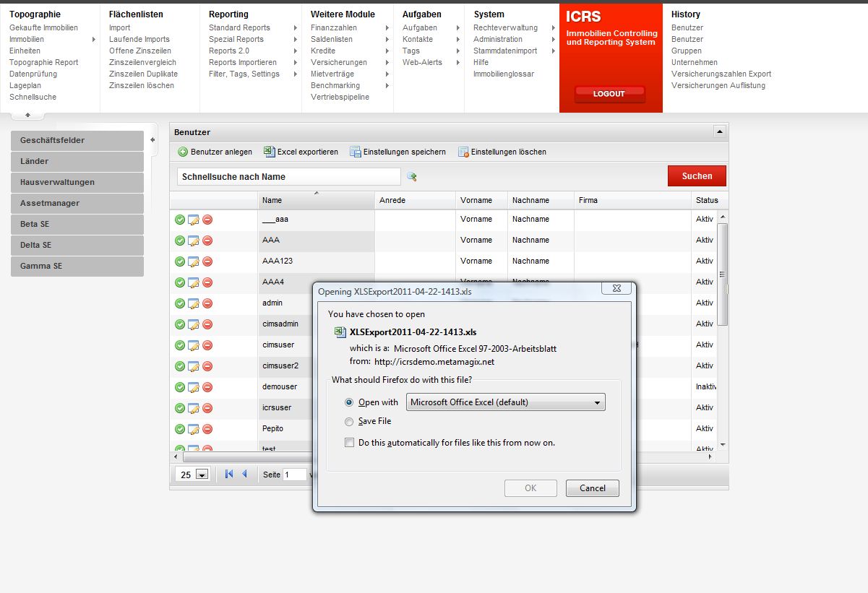Click the red delete icon for user admin
Image resolution: width=868 pixels, height=593 pixels.
pyautogui.click(x=207, y=303)
